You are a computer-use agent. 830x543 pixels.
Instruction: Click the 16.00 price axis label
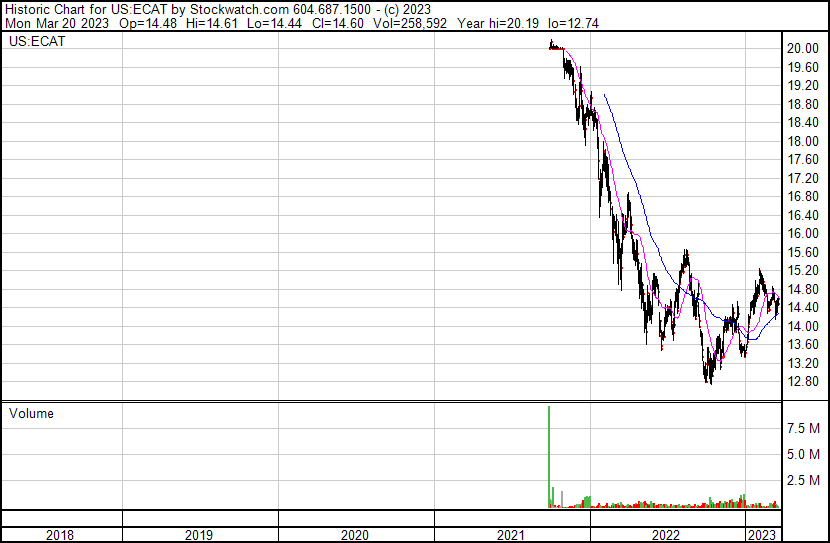803,234
